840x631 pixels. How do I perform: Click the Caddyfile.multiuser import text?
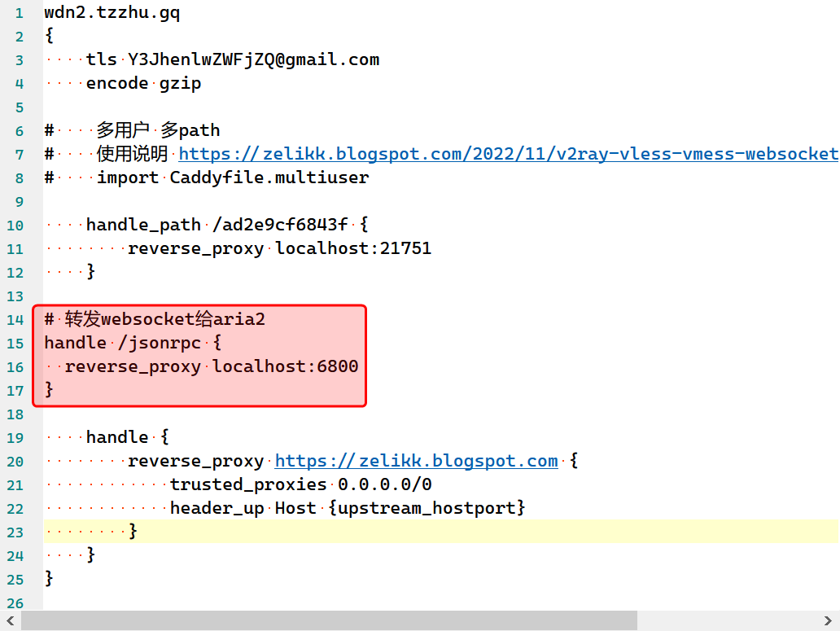(269, 177)
